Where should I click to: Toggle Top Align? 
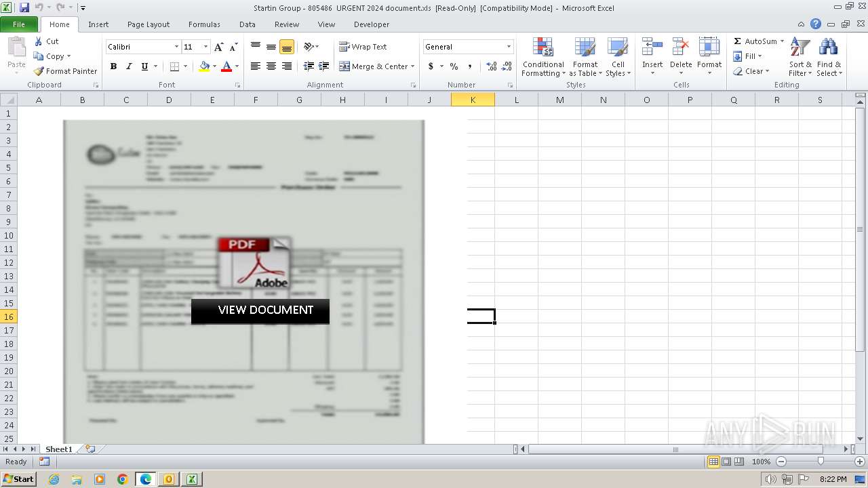pyautogui.click(x=256, y=47)
